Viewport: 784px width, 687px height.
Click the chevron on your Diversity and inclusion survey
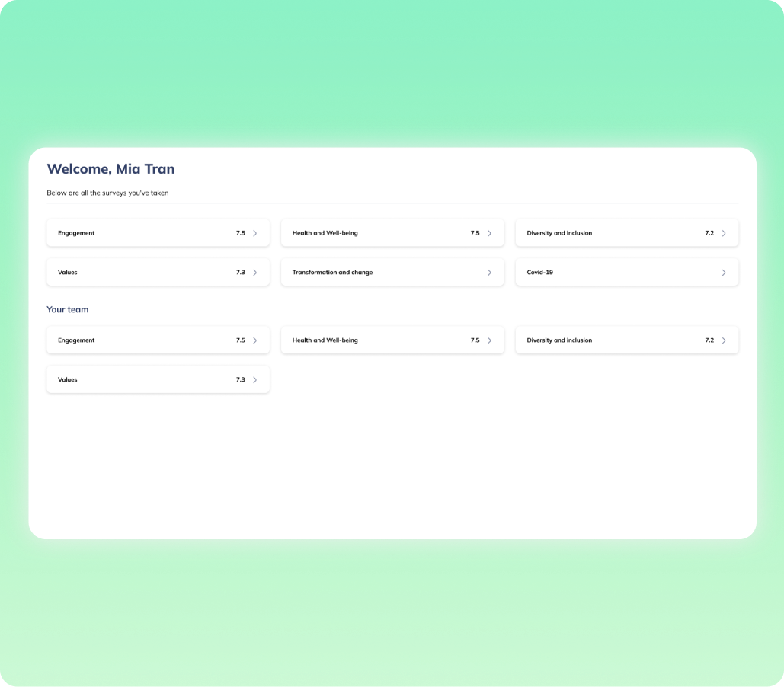(724, 233)
